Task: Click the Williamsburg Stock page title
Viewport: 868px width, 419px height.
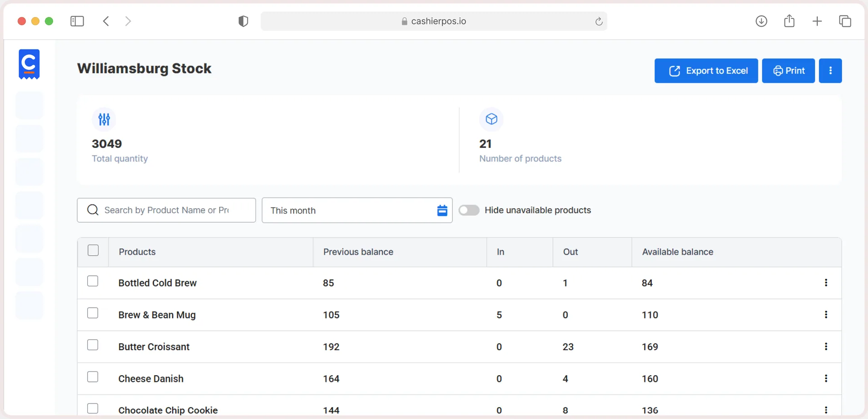Action: pos(144,68)
